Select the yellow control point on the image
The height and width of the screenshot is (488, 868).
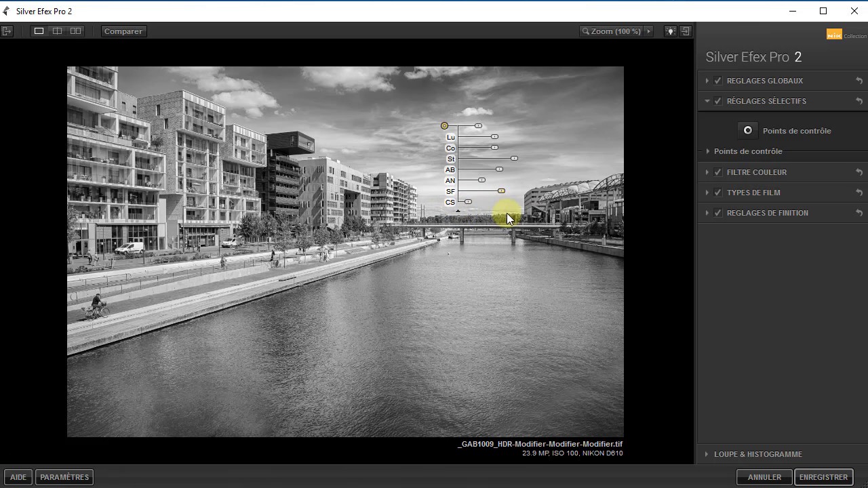(444, 126)
